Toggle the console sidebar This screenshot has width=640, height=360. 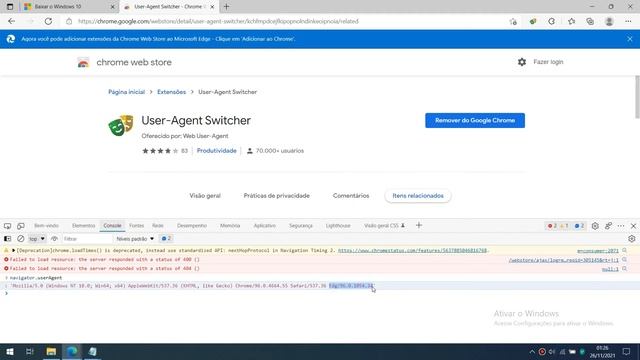click(x=7, y=239)
